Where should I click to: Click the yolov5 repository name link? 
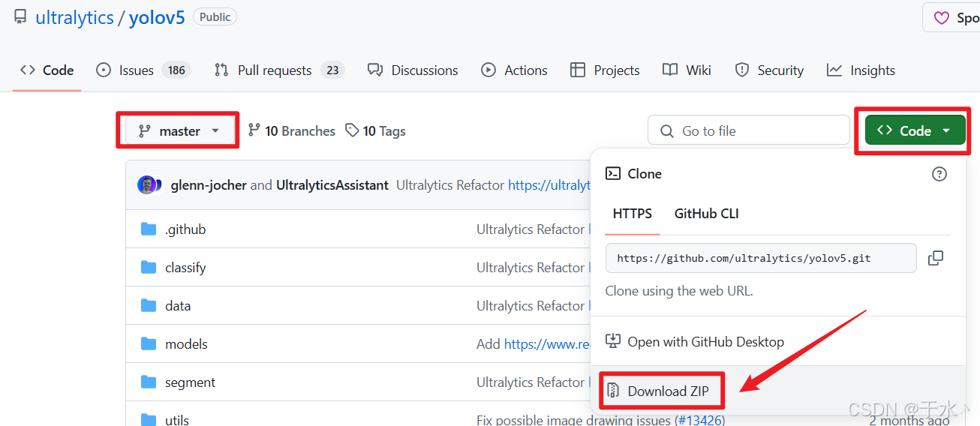[x=157, y=18]
